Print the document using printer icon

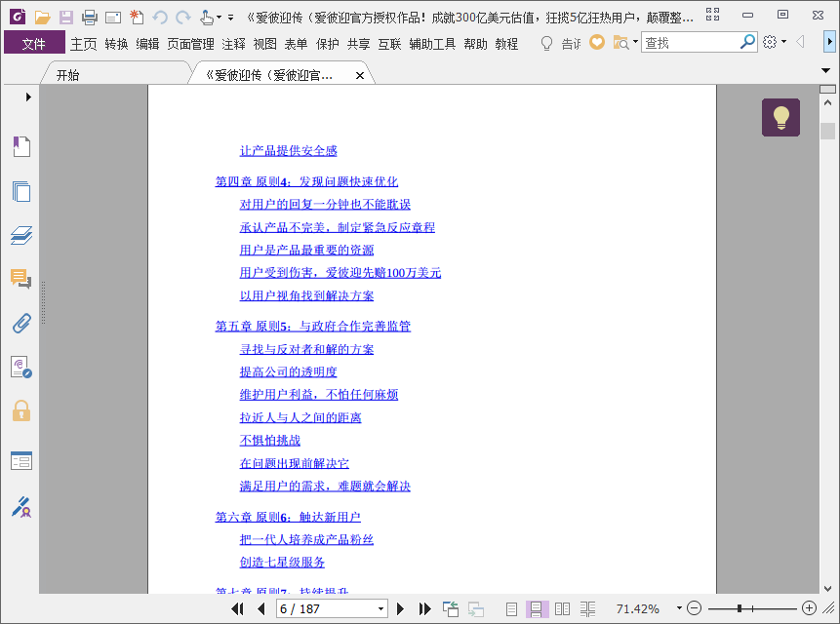[x=90, y=18]
